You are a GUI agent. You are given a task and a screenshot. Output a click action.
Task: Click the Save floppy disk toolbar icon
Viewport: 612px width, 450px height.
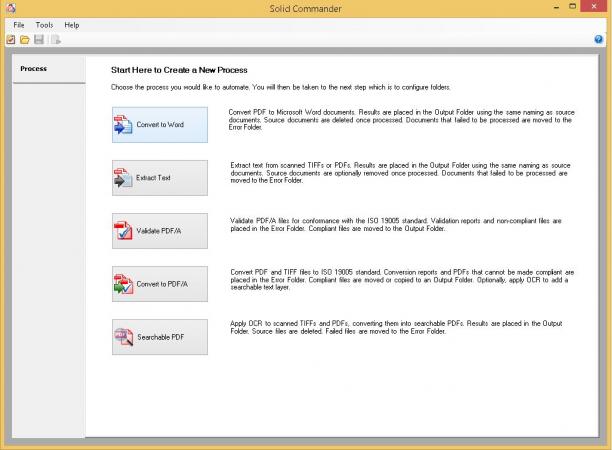[x=39, y=39]
